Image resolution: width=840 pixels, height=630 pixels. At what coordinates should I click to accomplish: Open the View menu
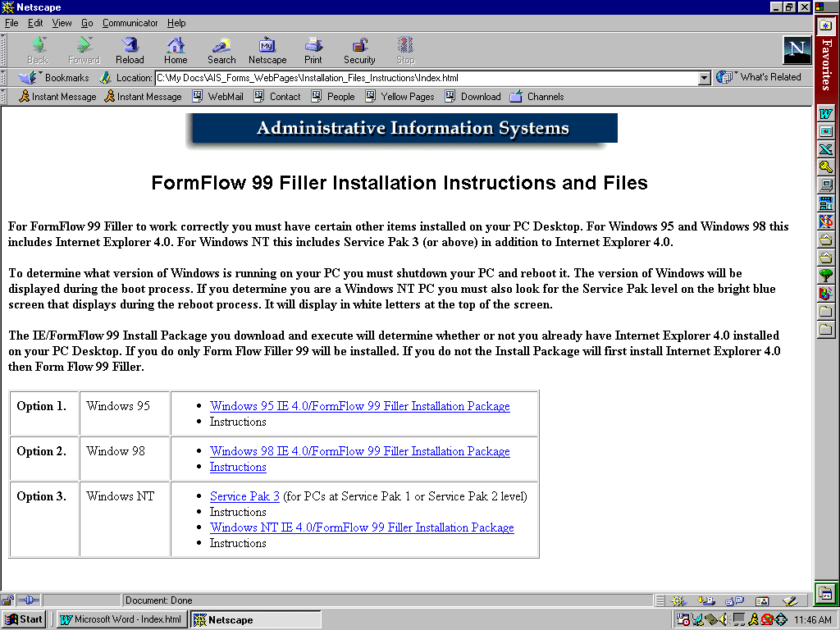[62, 23]
